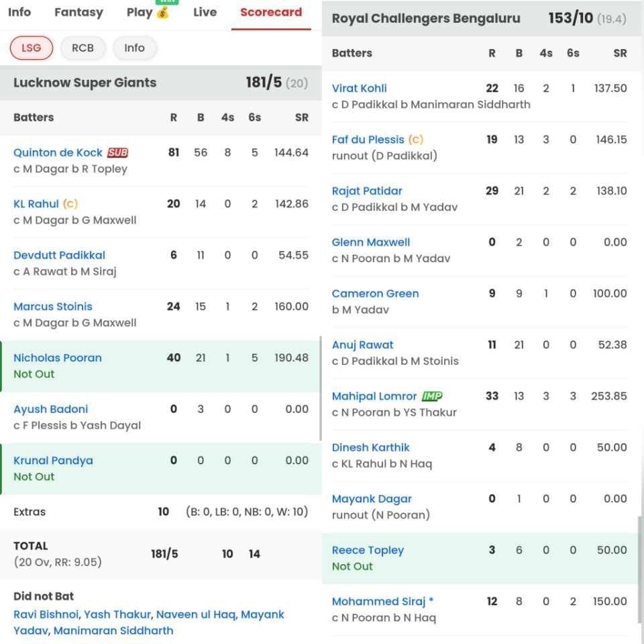Open Virat Kohli's player profile

coord(360,88)
